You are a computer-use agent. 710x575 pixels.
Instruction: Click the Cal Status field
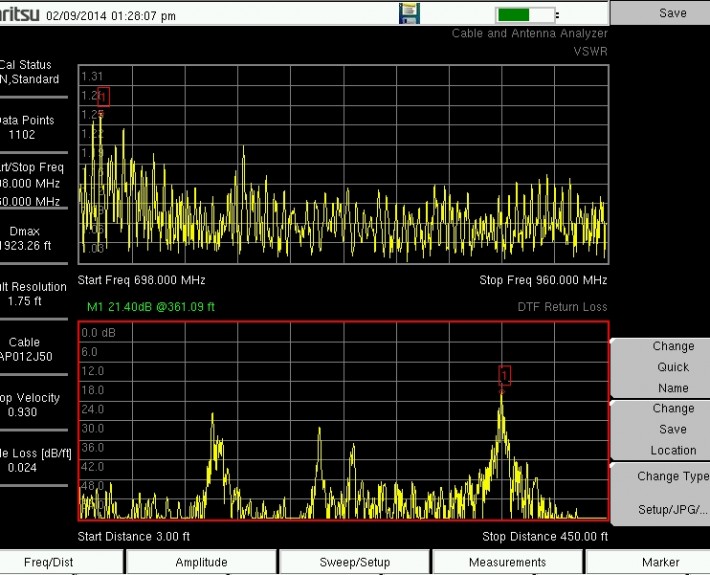[x=32, y=72]
